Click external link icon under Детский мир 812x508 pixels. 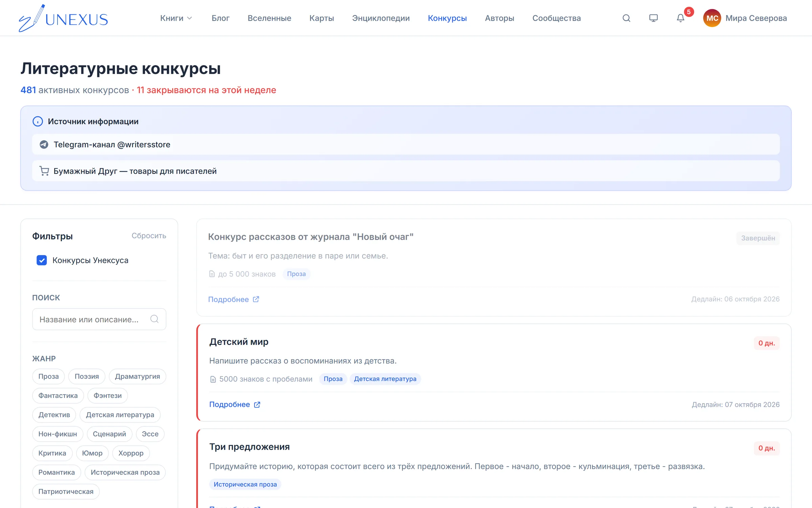click(257, 404)
